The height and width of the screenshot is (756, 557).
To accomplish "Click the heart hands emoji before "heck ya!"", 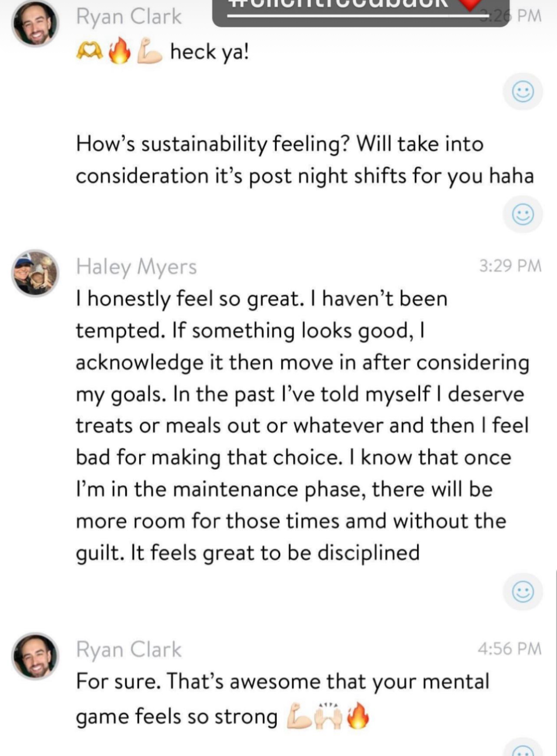I will point(89,52).
